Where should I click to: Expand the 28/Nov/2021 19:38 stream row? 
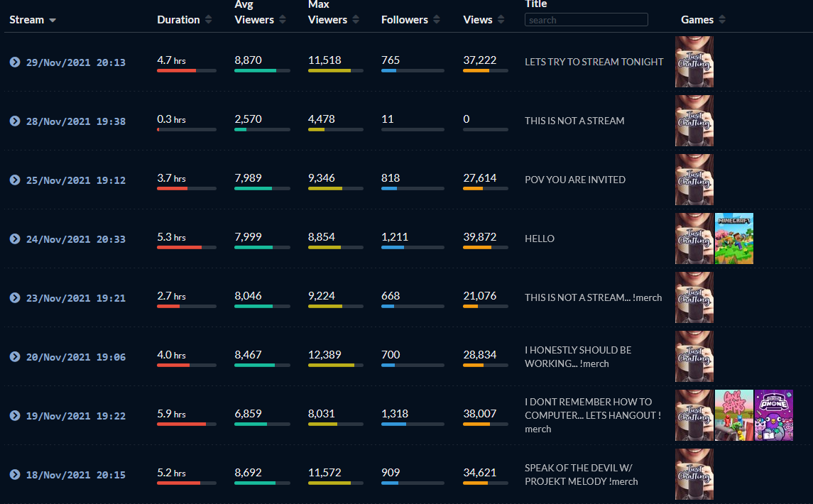[x=14, y=121]
